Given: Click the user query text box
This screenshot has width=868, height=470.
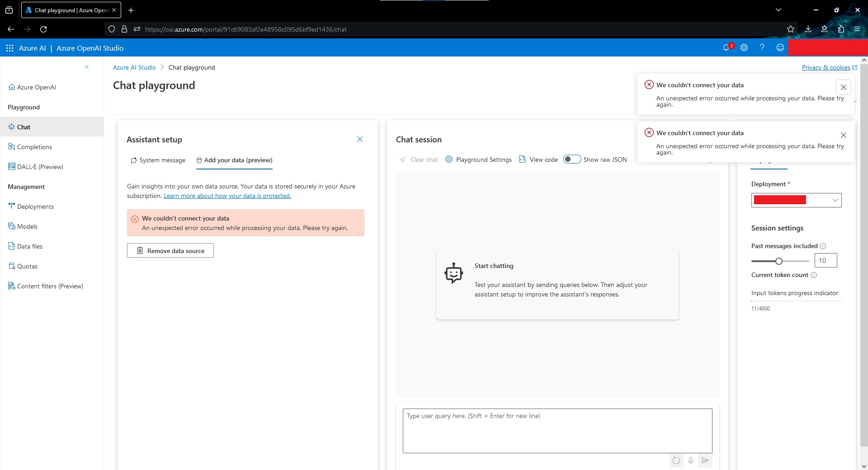Looking at the screenshot, I should [557, 431].
